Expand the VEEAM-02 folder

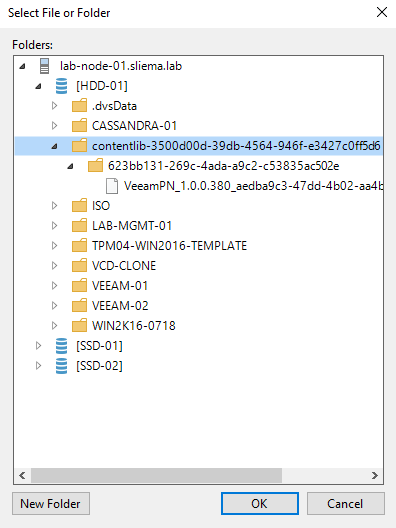[x=55, y=306]
